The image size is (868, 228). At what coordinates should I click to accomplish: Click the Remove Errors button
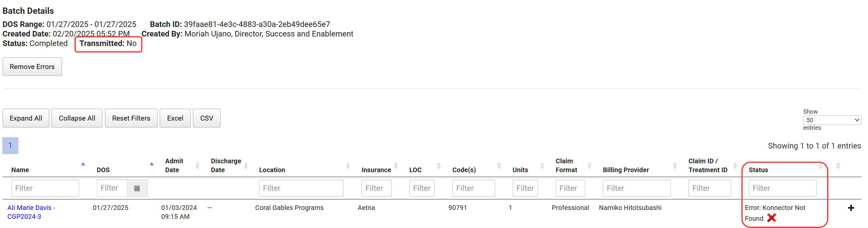32,67
